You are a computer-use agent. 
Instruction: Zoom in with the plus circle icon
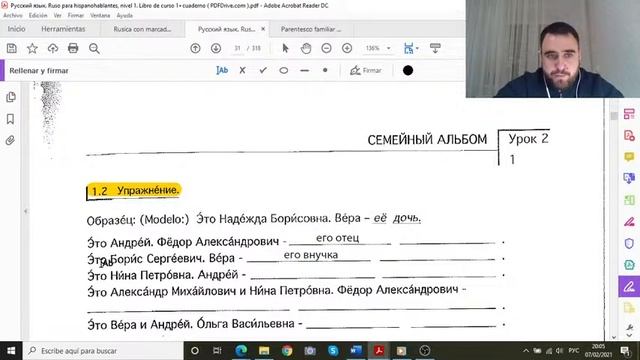click(x=347, y=49)
